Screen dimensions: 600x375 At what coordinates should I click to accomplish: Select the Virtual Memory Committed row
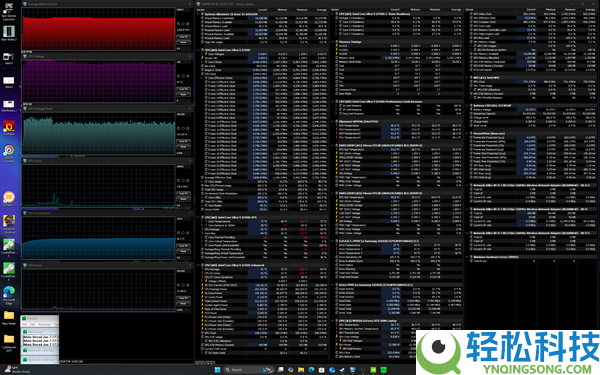pos(264,18)
